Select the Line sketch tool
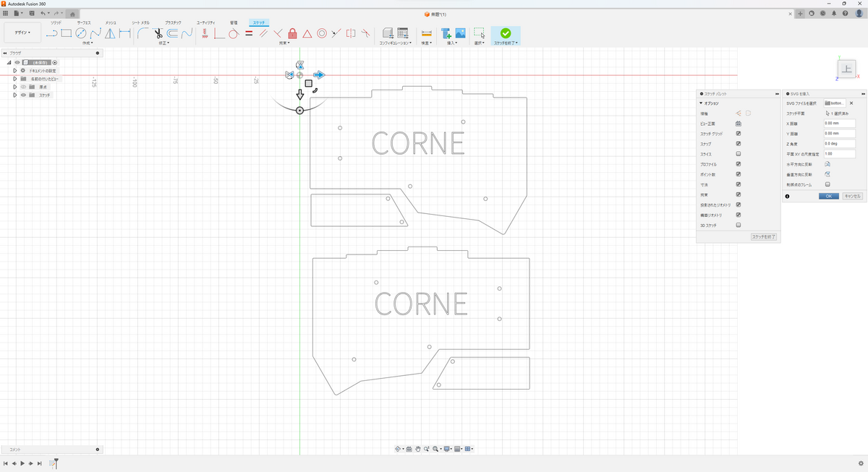 51,33
